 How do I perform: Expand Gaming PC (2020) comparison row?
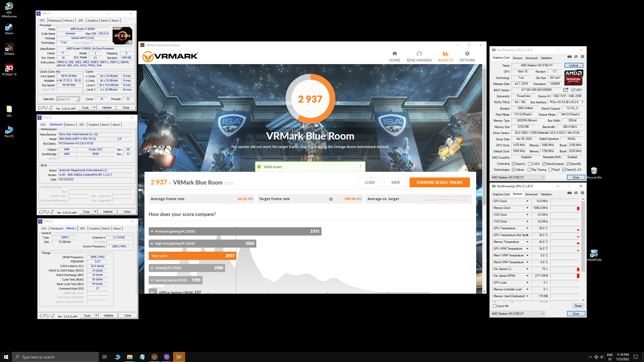pyautogui.click(x=187, y=268)
